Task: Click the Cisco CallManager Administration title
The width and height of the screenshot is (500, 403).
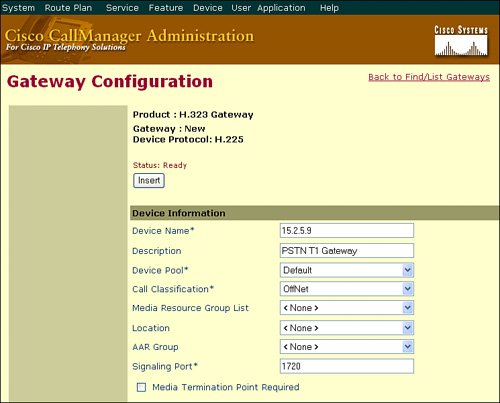Action: pos(129,36)
